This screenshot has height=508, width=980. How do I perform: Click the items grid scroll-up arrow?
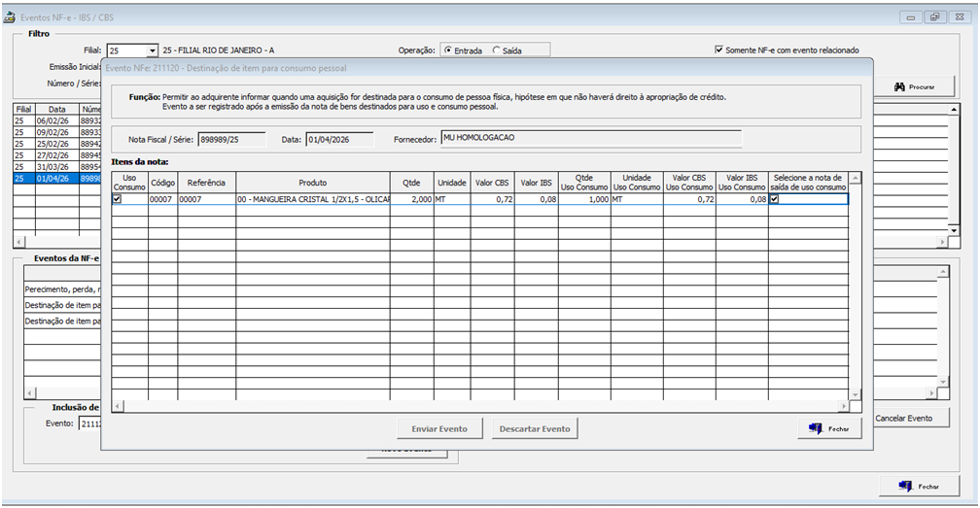[856, 178]
